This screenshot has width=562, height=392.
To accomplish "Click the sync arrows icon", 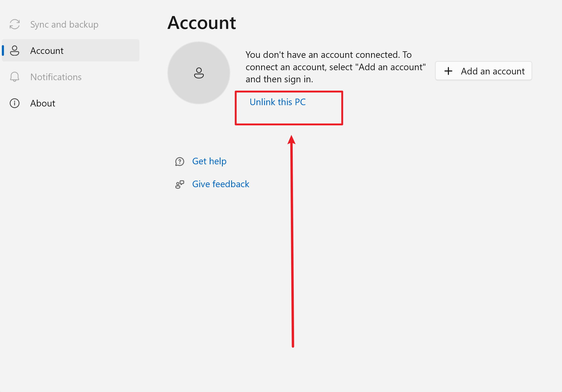I will point(15,24).
